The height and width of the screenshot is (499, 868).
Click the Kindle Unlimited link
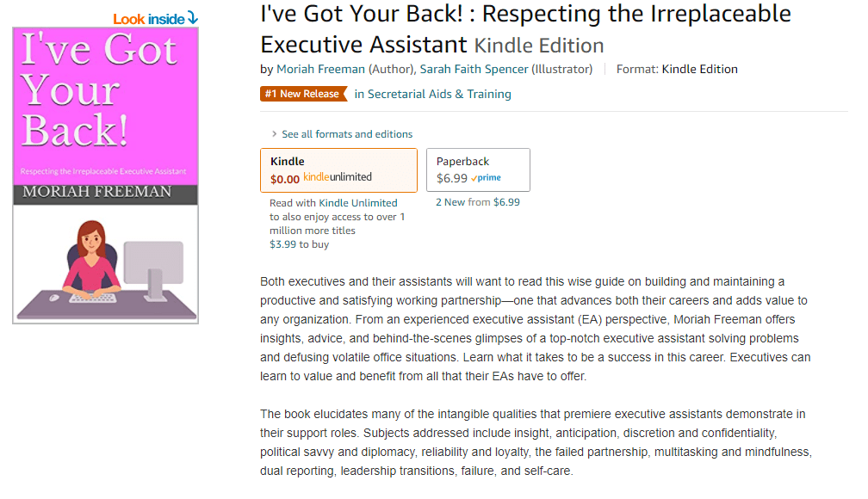(x=358, y=203)
